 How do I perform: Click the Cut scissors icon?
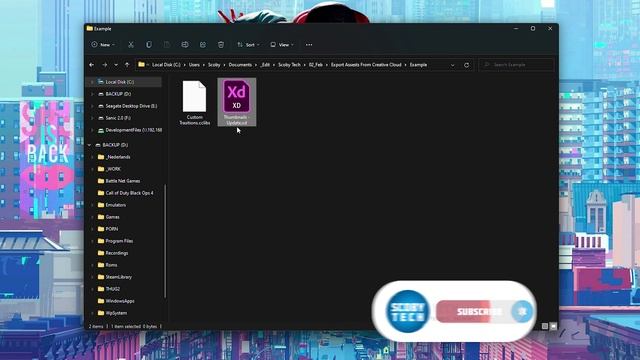131,45
